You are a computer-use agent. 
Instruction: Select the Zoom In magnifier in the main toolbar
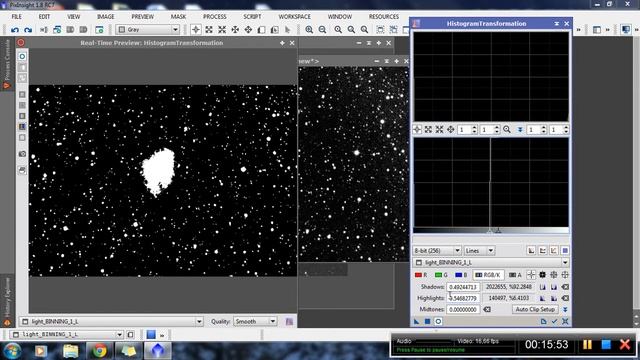(x=309, y=30)
